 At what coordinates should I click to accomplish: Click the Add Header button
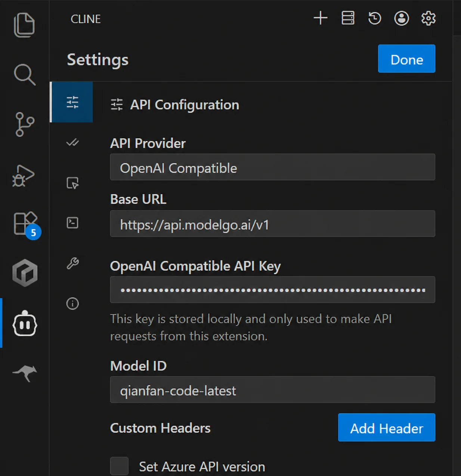[x=387, y=427]
